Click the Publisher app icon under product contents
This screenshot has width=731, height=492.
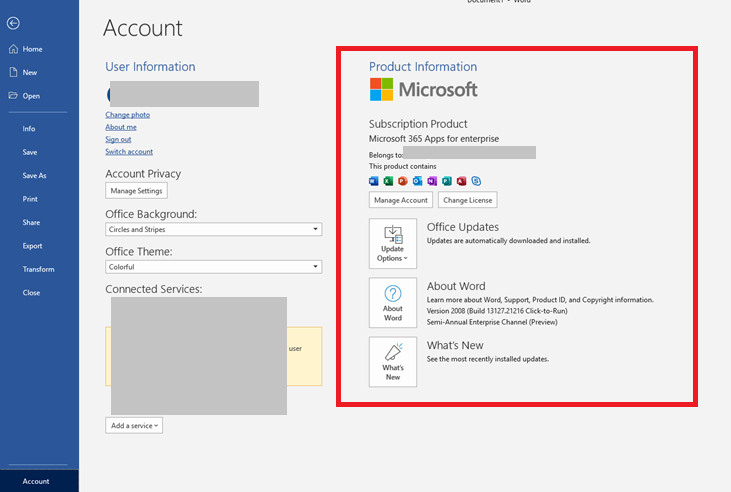[447, 181]
